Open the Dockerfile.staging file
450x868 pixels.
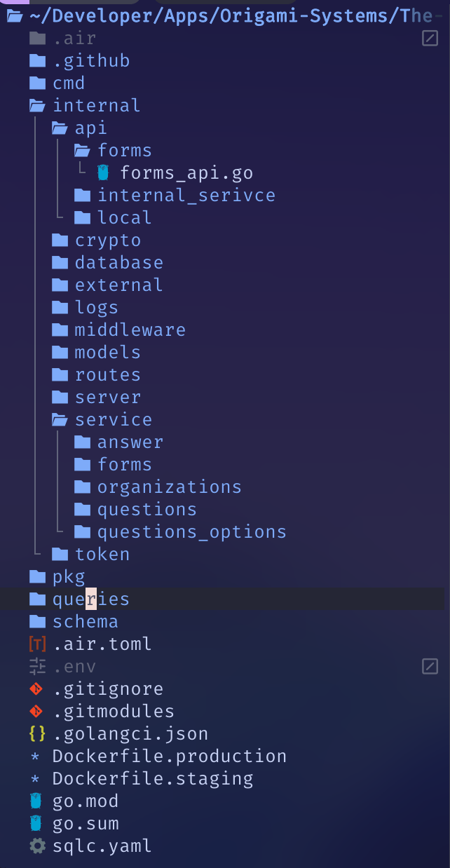pyautogui.click(x=152, y=778)
